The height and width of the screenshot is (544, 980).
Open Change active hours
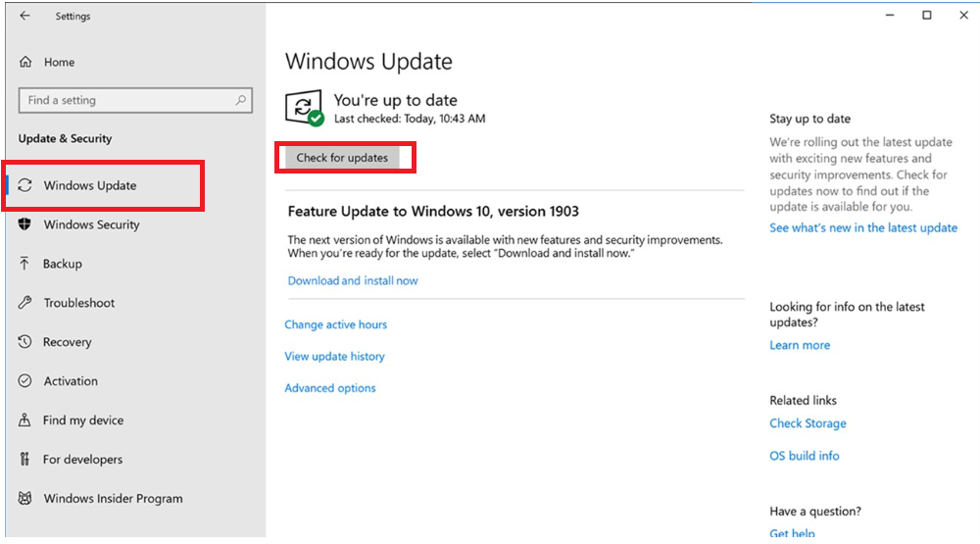(335, 324)
